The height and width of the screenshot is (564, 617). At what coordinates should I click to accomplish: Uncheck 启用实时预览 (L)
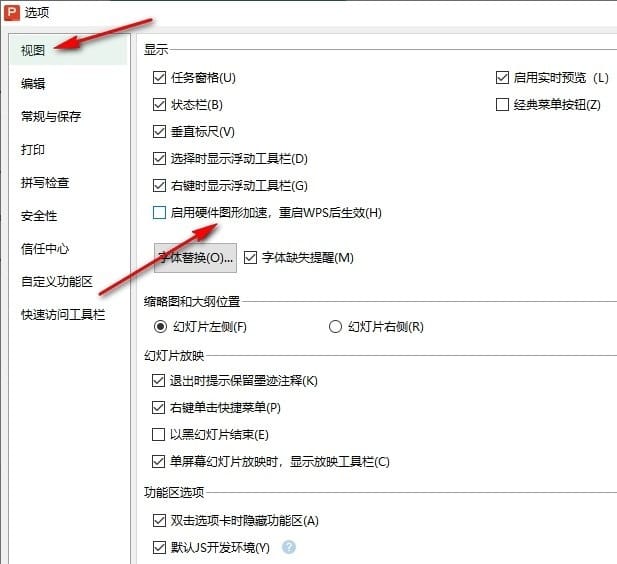point(502,78)
